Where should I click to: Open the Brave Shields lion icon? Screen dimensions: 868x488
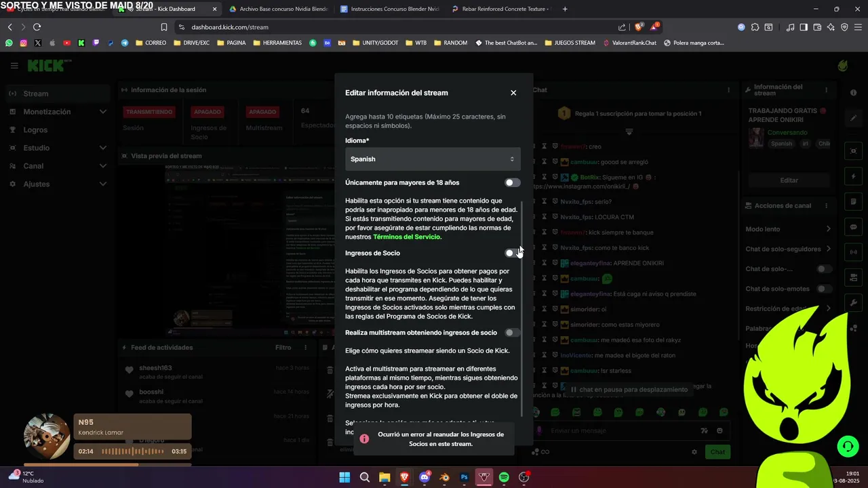(x=638, y=27)
